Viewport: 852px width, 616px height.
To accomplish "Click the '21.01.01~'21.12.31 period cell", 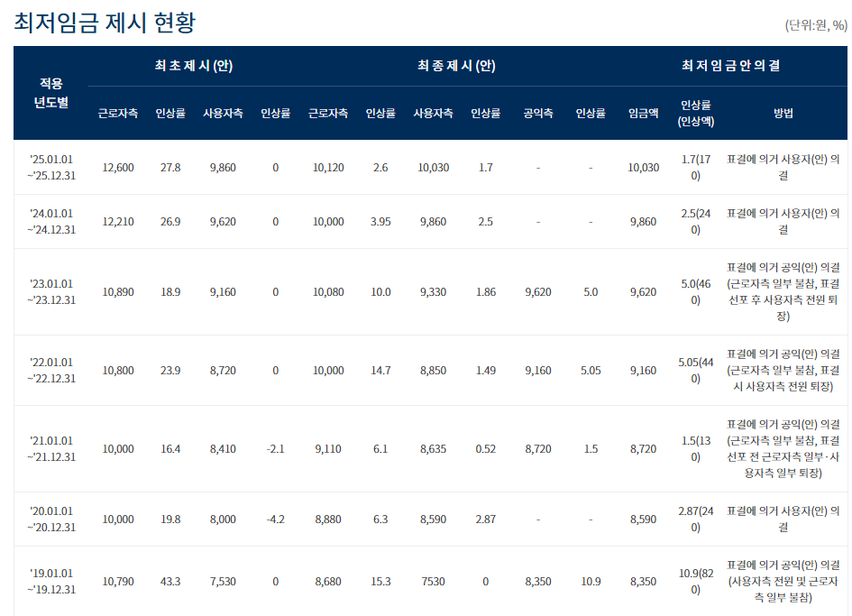I will coord(51,448).
